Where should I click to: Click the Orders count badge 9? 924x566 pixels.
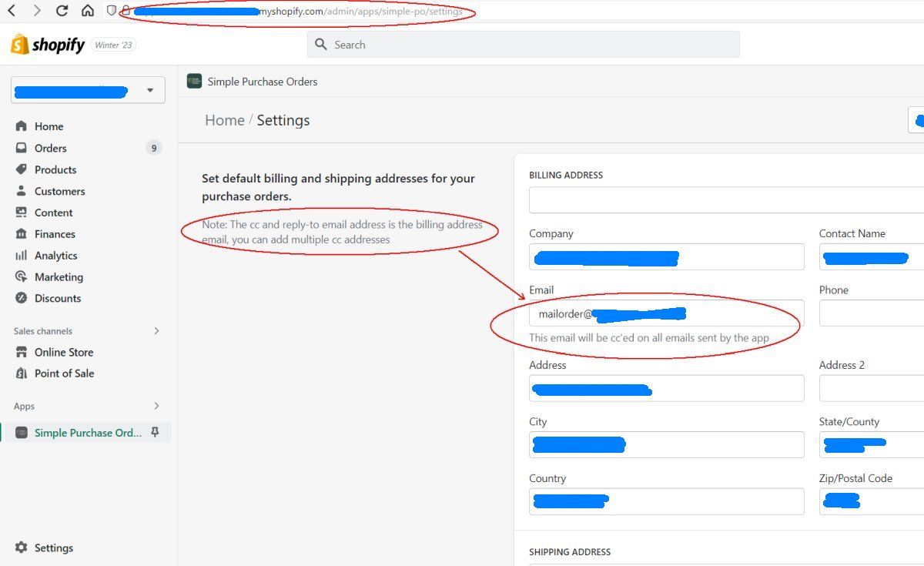coord(154,148)
